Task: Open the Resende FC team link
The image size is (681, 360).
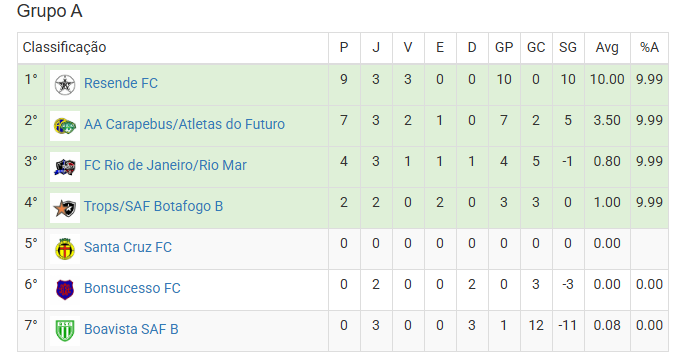Action: [x=121, y=83]
